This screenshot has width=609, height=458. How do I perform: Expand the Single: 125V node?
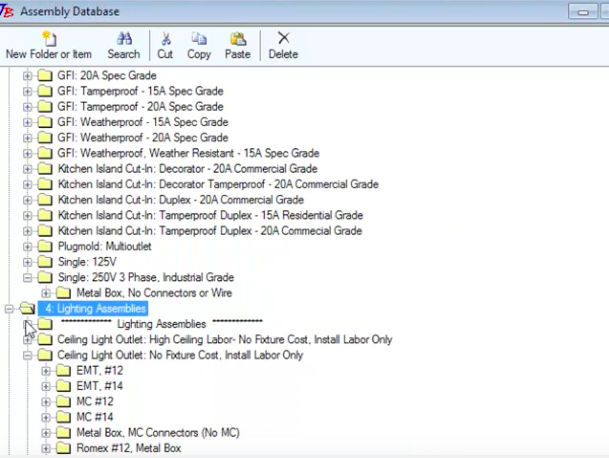27,262
